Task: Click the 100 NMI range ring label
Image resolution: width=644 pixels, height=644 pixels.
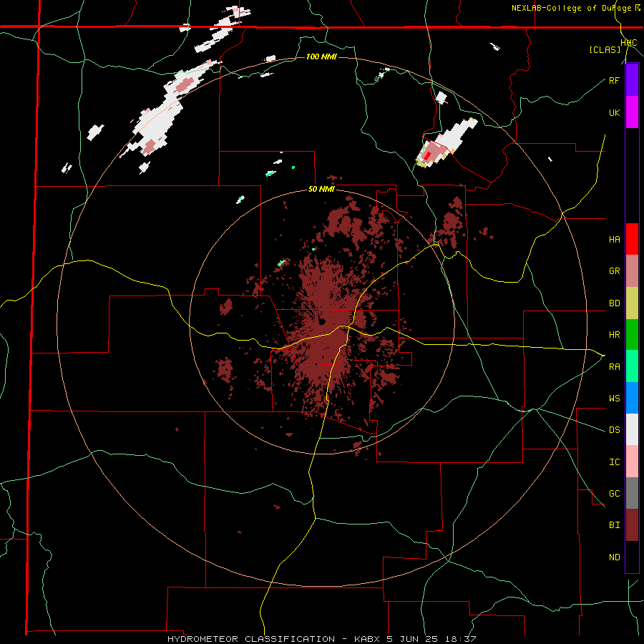Action: (x=321, y=57)
